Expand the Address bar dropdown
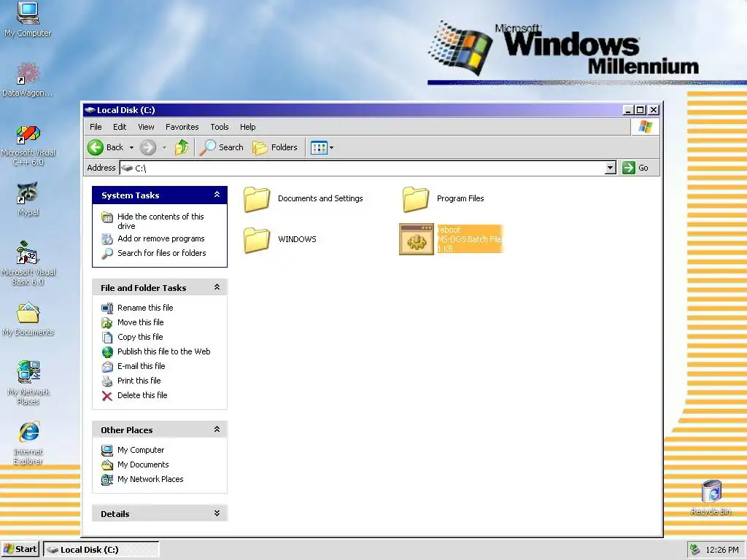Image resolution: width=747 pixels, height=560 pixels. click(611, 168)
